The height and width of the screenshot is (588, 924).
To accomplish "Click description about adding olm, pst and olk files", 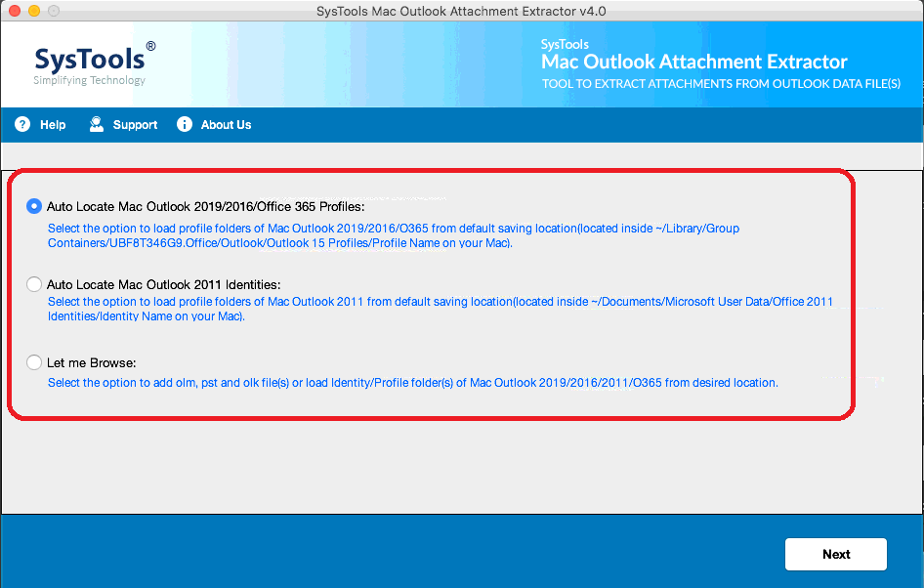I will pyautogui.click(x=412, y=383).
